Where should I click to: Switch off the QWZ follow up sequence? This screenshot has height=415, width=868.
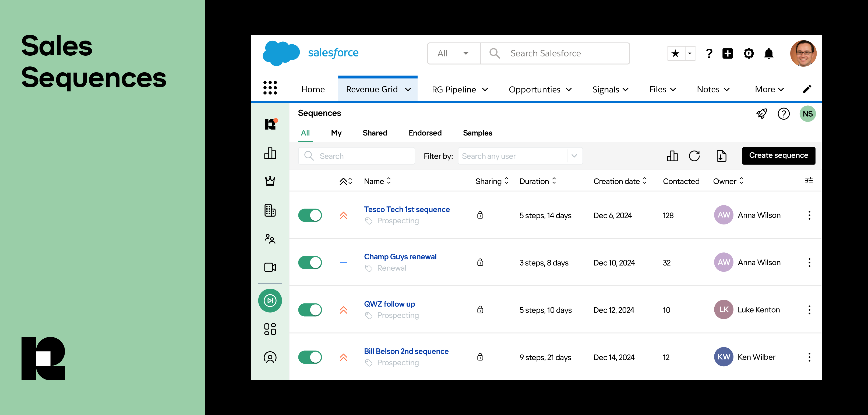pos(310,310)
